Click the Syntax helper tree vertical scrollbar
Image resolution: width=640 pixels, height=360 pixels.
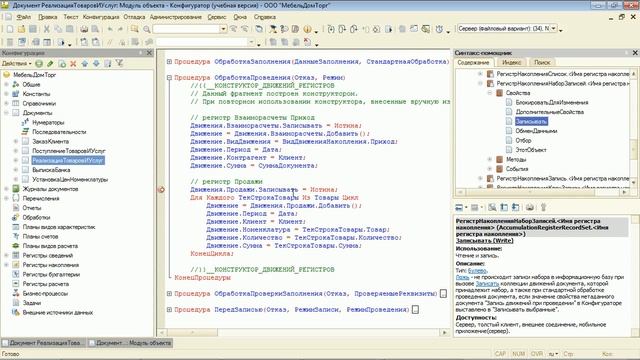633,128
